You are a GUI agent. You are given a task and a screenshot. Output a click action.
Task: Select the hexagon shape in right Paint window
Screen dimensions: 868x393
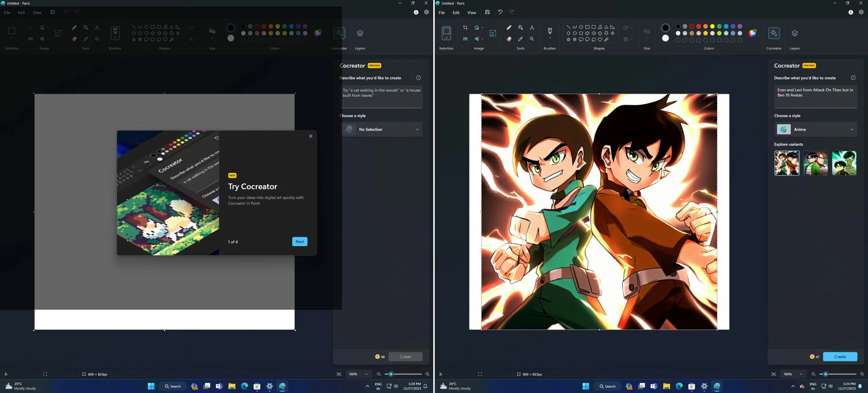pyautogui.click(x=581, y=33)
